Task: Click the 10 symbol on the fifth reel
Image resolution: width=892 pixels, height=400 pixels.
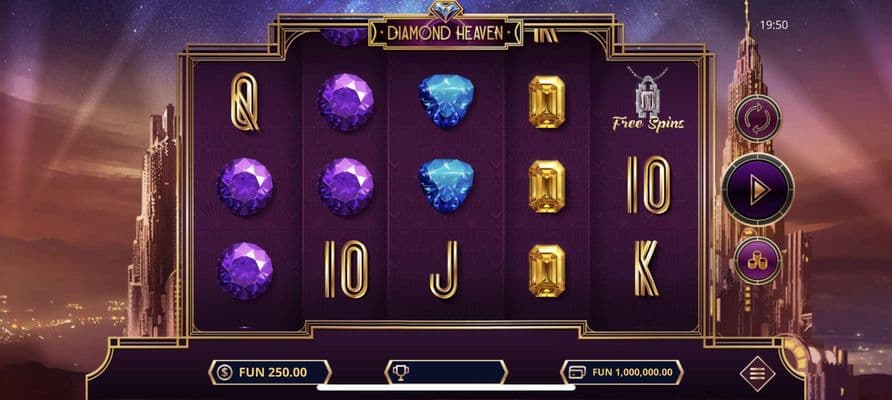Action: (649, 185)
